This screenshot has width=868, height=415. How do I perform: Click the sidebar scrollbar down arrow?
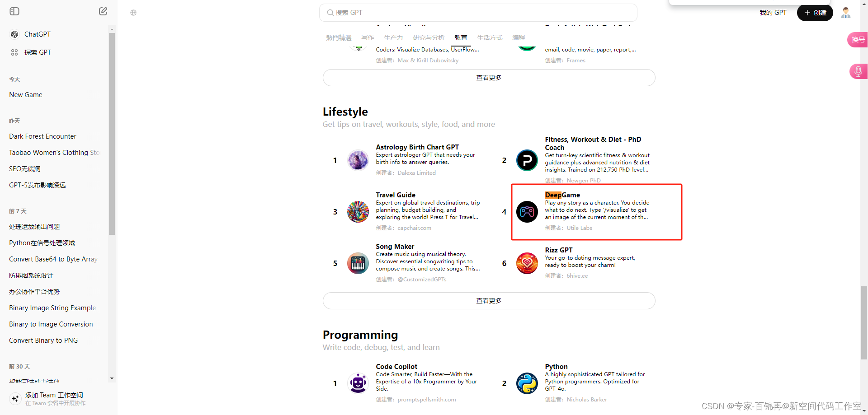(x=112, y=378)
